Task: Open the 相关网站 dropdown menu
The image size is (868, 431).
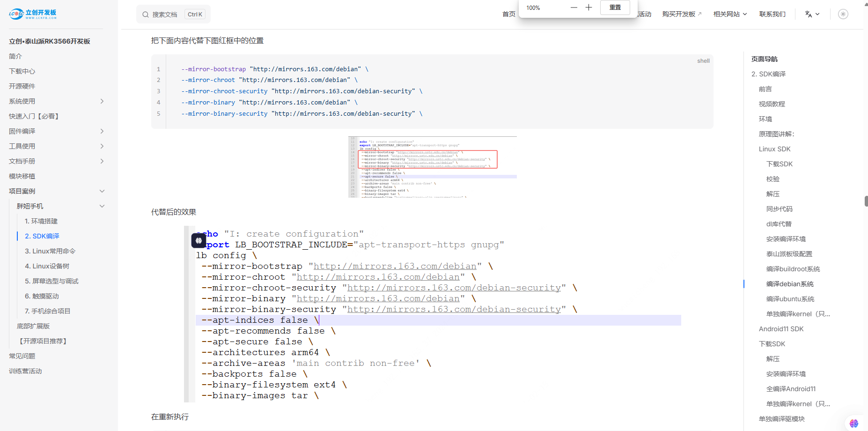Action: pyautogui.click(x=730, y=14)
